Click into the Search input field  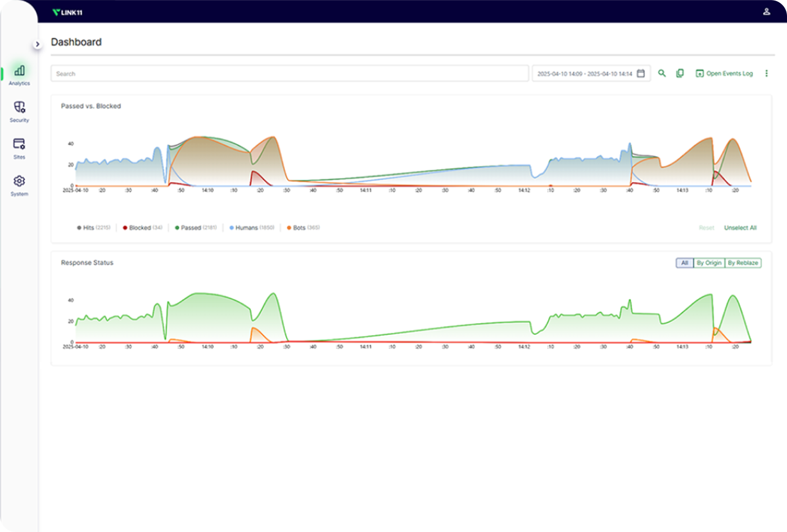290,74
